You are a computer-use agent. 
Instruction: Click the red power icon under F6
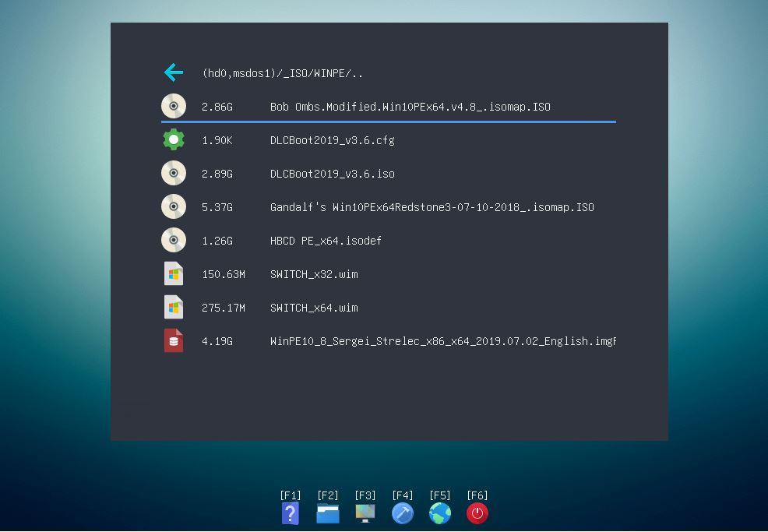[477, 514]
